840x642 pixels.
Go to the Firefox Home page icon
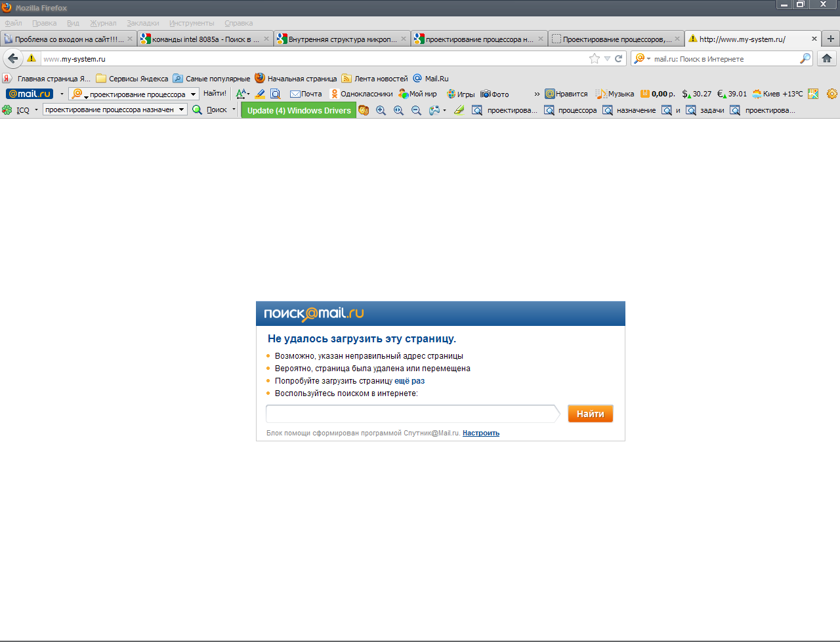pyautogui.click(x=827, y=58)
